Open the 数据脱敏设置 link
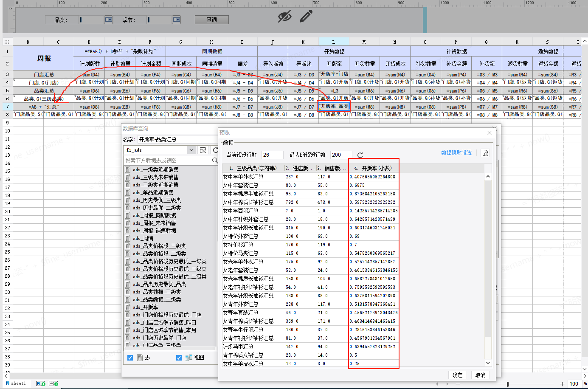Viewport: 588px width, 389px height. [x=456, y=153]
